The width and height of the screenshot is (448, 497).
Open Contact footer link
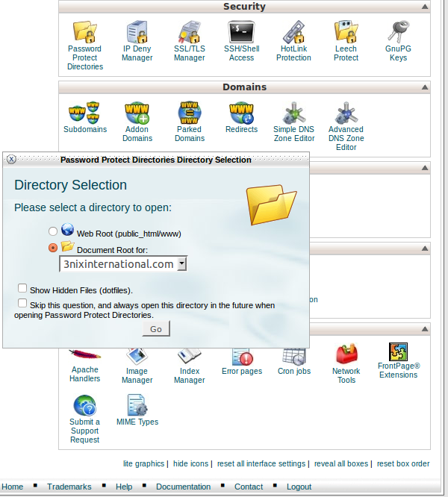pos(249,487)
